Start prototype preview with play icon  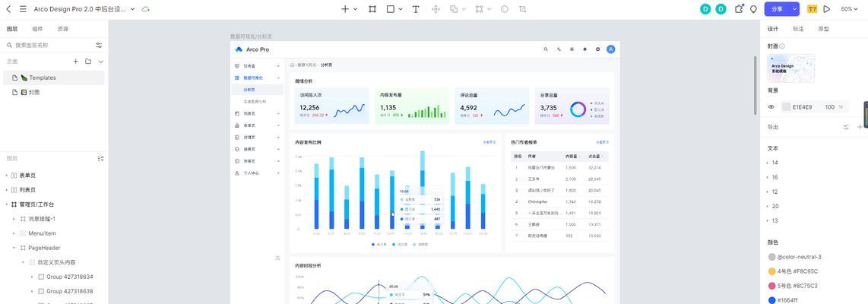coord(826,9)
